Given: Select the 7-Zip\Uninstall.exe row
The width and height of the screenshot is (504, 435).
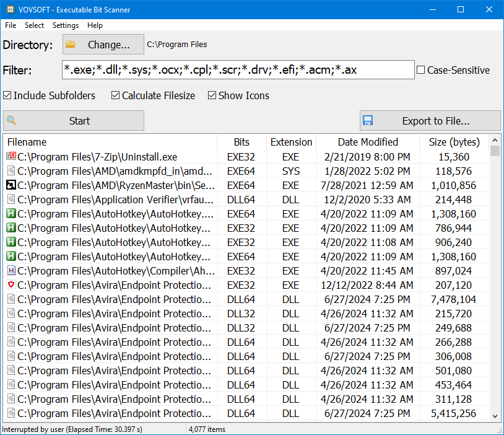Looking at the screenshot, I should [246, 157].
